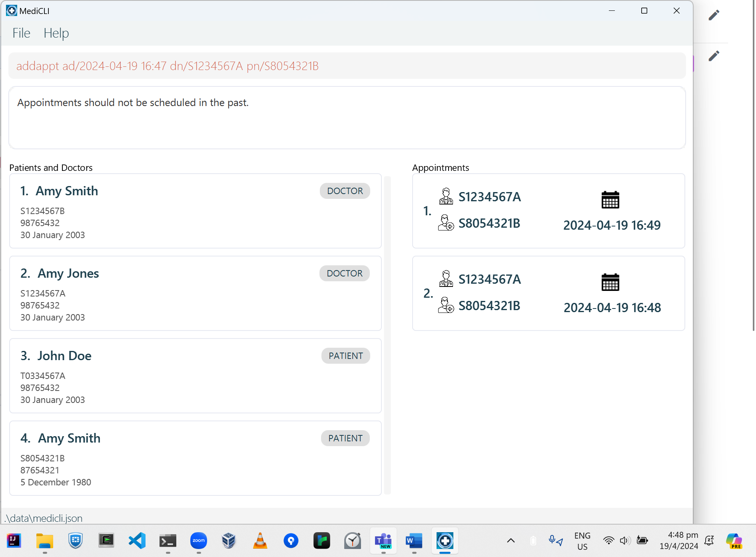Click the calendar icon above 16:49 appointment
Viewport: 756px width, 557px height.
click(x=610, y=200)
